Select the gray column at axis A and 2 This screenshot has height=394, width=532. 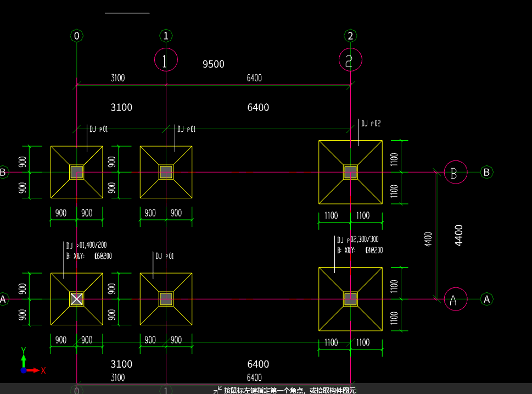click(350, 299)
